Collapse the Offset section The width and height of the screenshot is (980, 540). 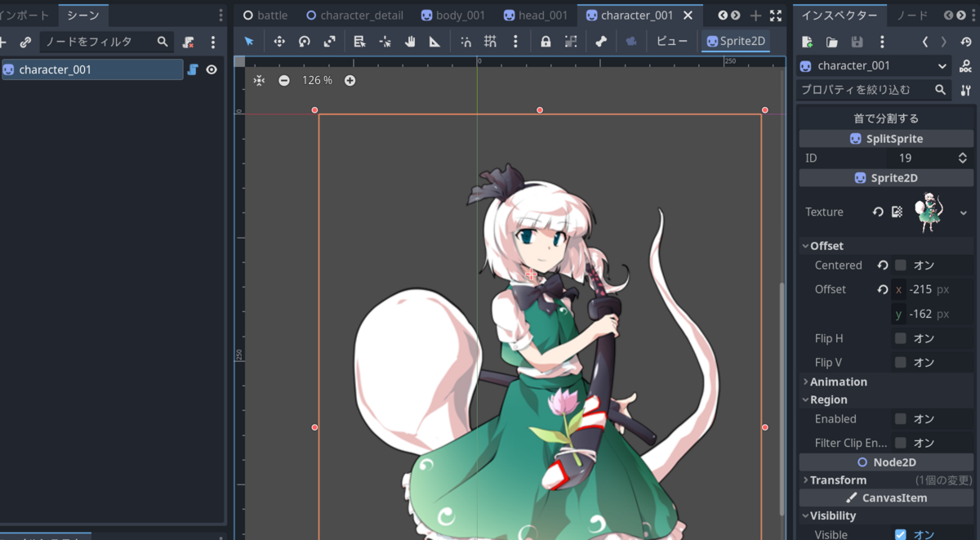886,246
